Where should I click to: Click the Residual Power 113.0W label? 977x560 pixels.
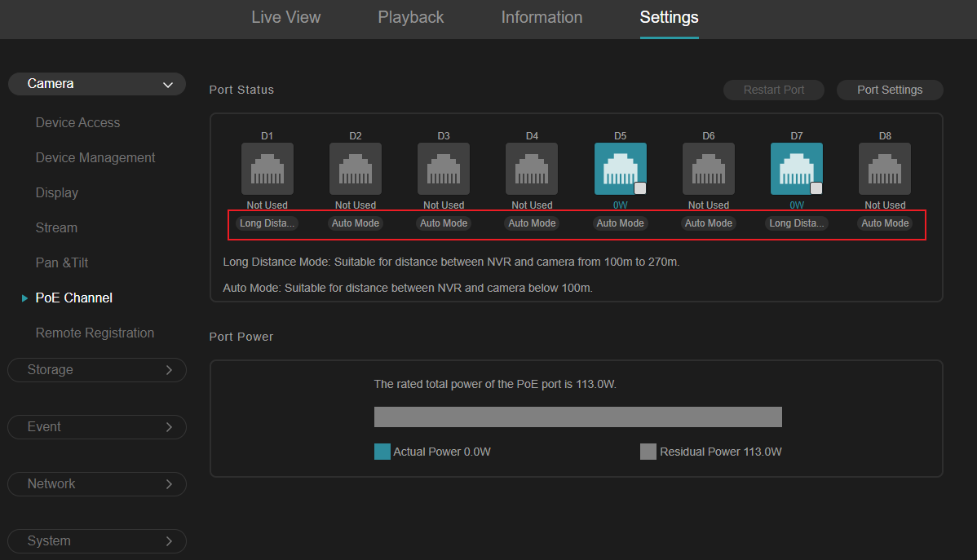(x=721, y=452)
